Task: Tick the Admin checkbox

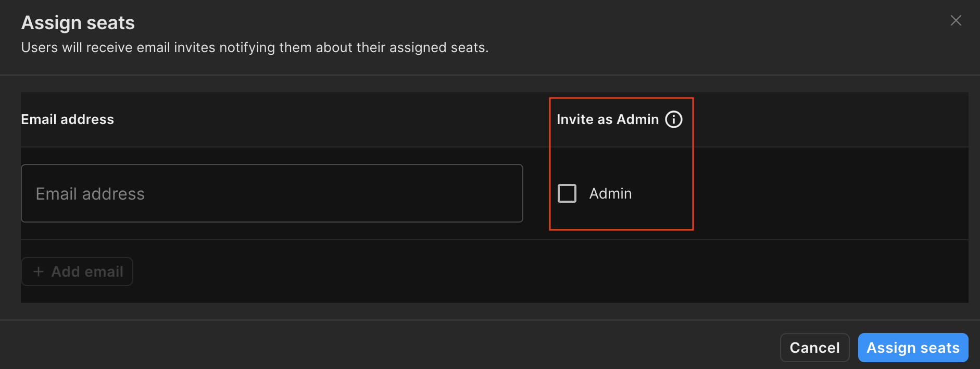Action: coord(567,193)
